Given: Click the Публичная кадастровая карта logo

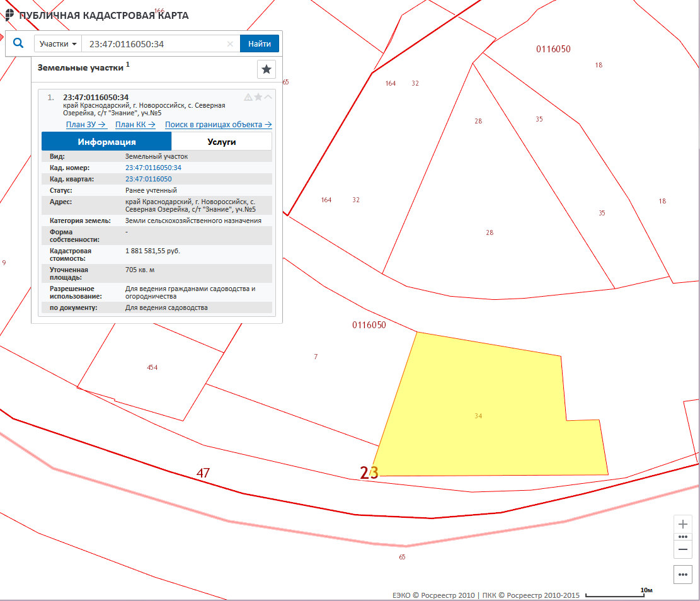Looking at the screenshot, I should [x=97, y=15].
